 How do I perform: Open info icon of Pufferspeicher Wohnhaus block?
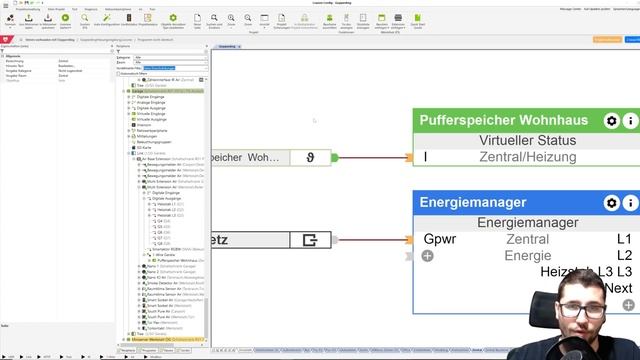[631, 121]
